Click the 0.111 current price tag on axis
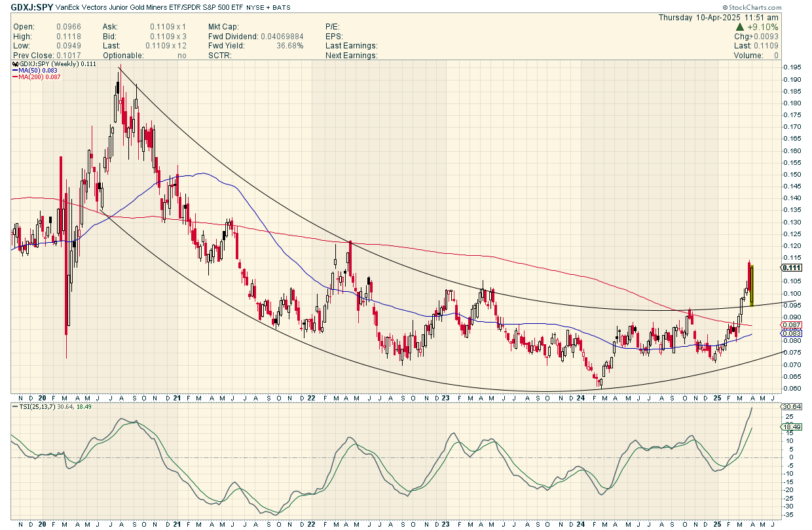This screenshot has width=812, height=530. tap(792, 268)
